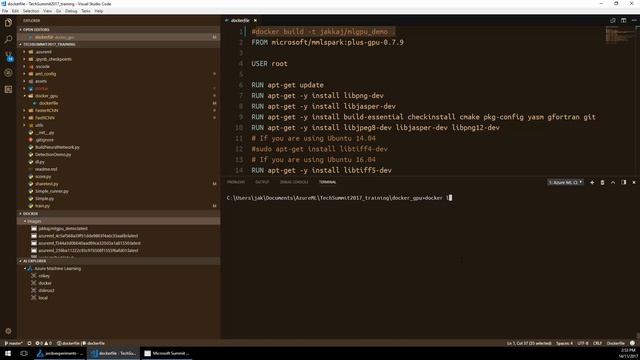Image resolution: width=640 pixels, height=360 pixels.
Task: Open the Explorer view in activity bar
Action: coord(8,22)
